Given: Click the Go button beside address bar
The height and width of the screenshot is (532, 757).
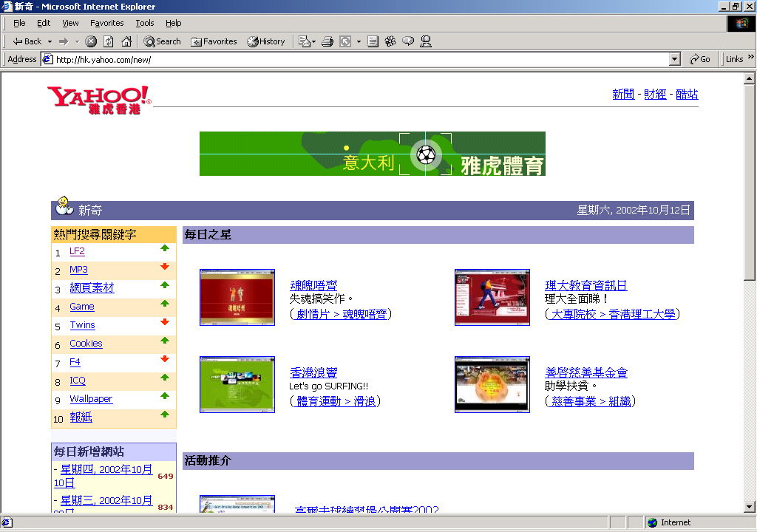Looking at the screenshot, I should point(699,59).
